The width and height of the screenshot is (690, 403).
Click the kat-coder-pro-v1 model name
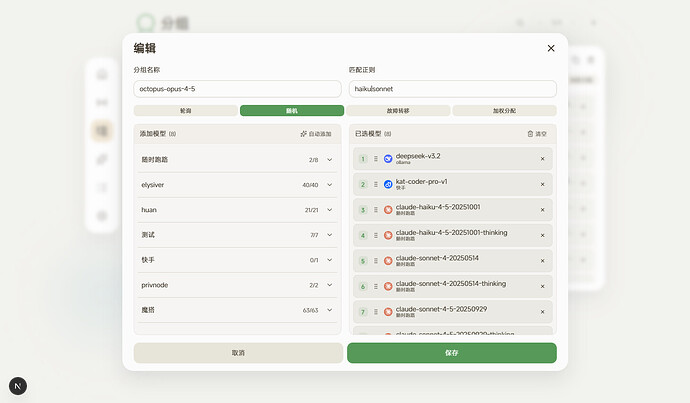(422, 181)
